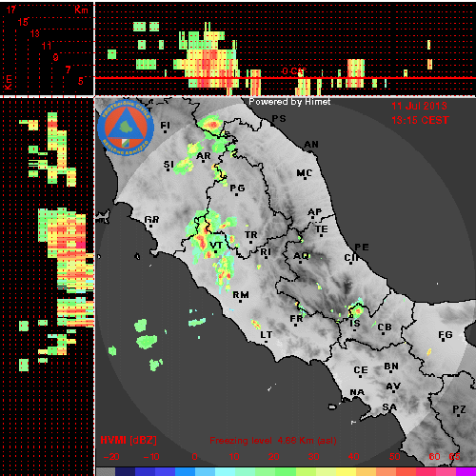Click the 50 value on the dBZ scale

click(395, 457)
